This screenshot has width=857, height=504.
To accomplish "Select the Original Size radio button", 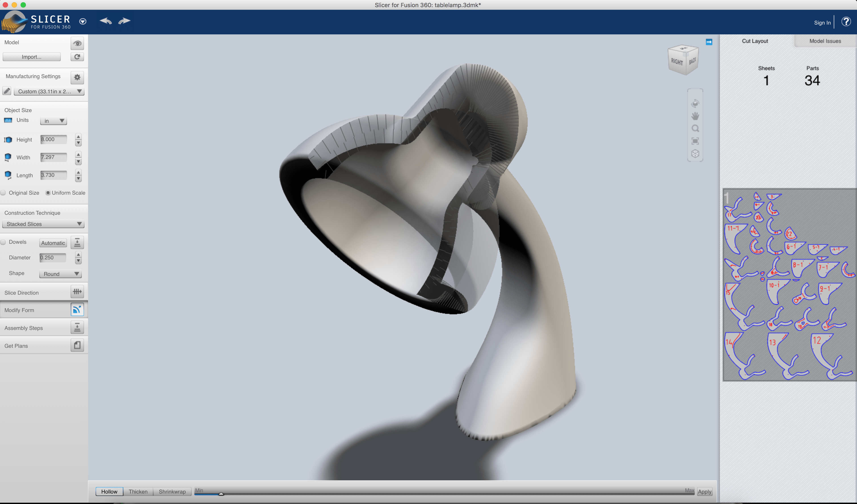I will point(3,193).
